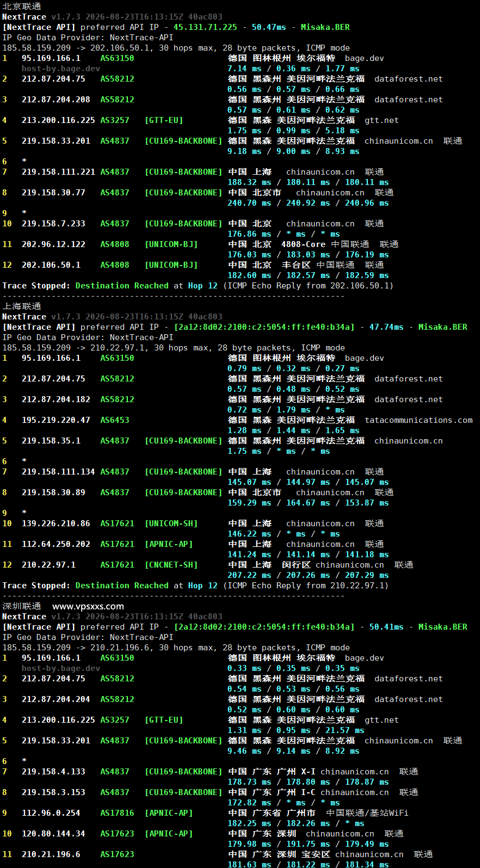The image size is (480, 868).
Task: Click the 47.74ms API latency value
Action: pyautogui.click(x=386, y=327)
